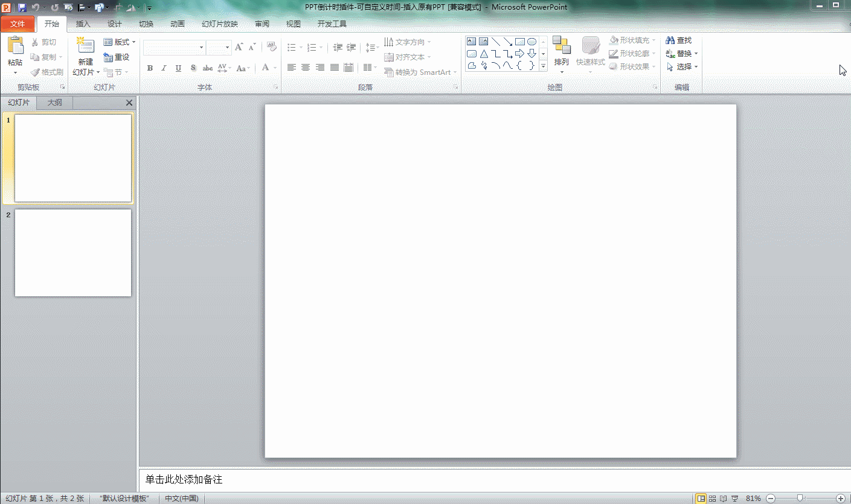The width and height of the screenshot is (851, 504).
Task: Select slide 1 thumbnail
Action: coord(73,158)
